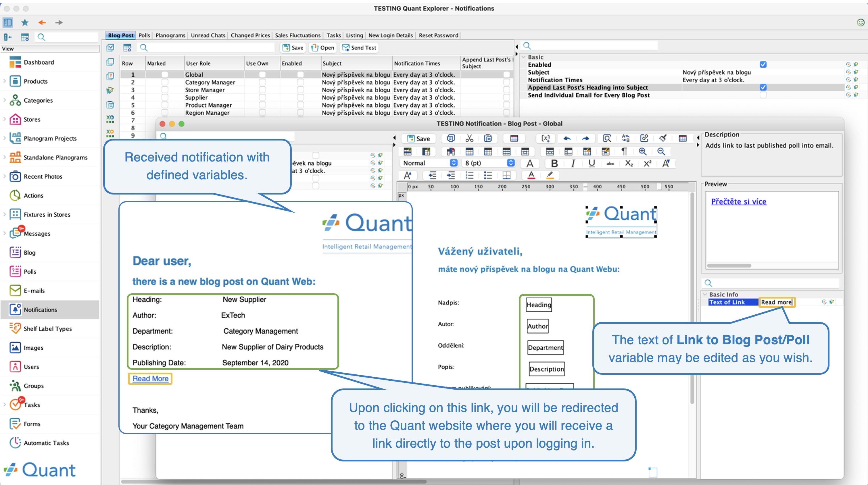Toggle Append Last Post's Heading into Subject checkbox
Image resolution: width=868 pixels, height=485 pixels.
[763, 87]
